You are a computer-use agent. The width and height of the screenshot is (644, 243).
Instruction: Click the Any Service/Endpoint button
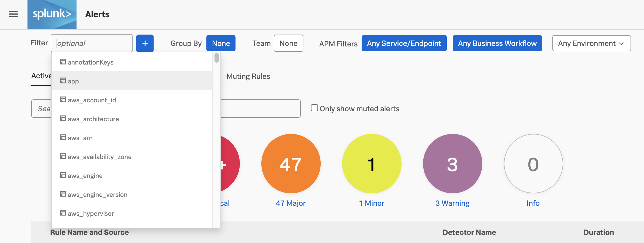click(404, 43)
